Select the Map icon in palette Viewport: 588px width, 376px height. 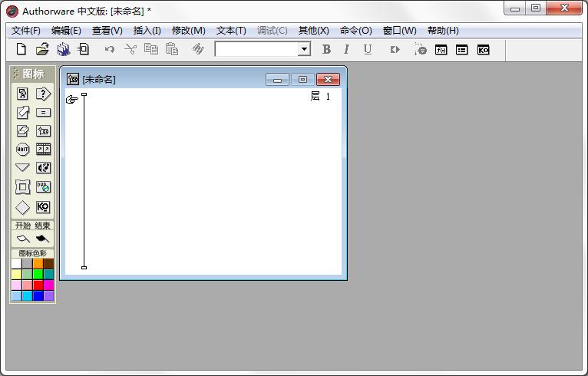43,130
